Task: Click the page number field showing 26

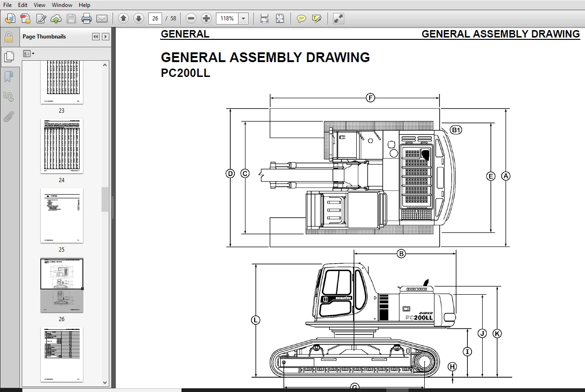Action: coord(155,19)
